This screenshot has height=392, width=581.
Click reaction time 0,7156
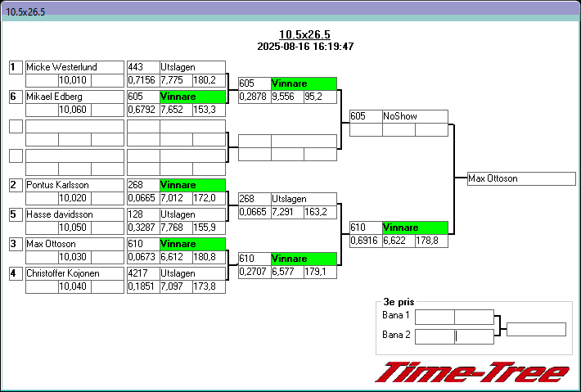pyautogui.click(x=143, y=80)
